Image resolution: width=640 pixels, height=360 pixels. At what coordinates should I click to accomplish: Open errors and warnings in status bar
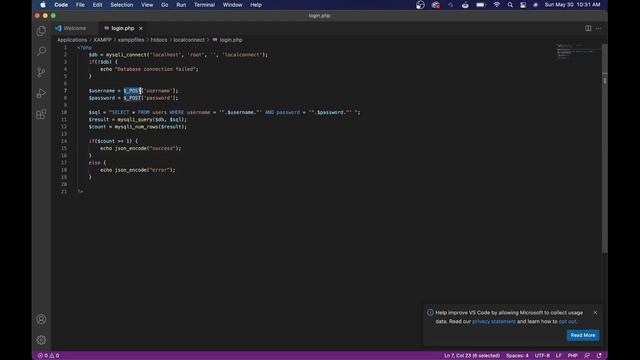coord(48,356)
